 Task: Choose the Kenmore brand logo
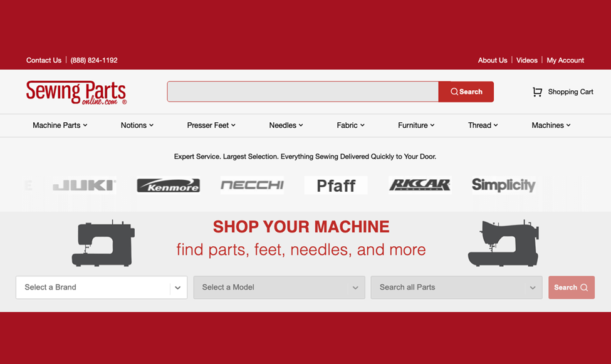(168, 185)
